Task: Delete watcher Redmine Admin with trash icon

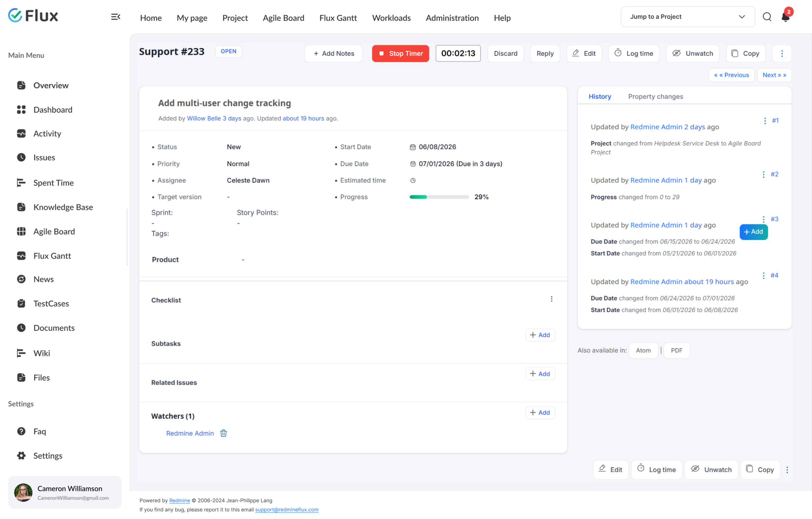Action: point(224,433)
